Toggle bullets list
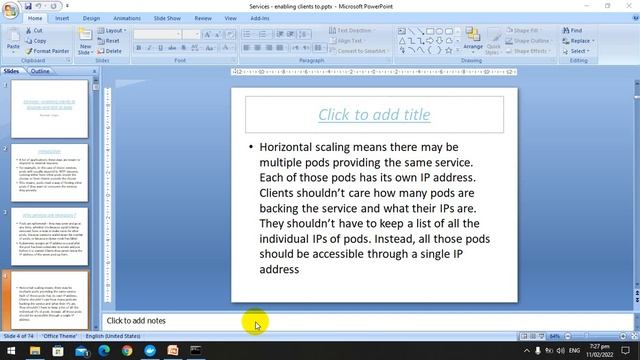The image size is (640, 360). (x=247, y=34)
